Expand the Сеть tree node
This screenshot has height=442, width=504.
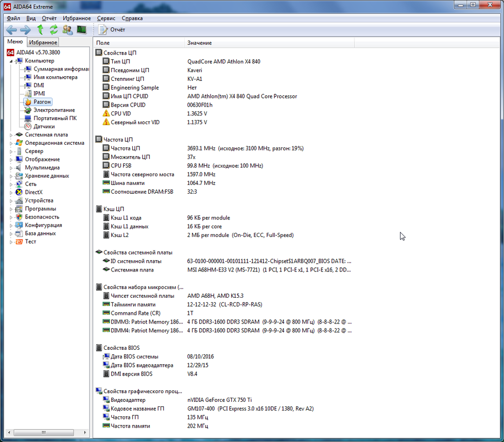[x=11, y=184]
